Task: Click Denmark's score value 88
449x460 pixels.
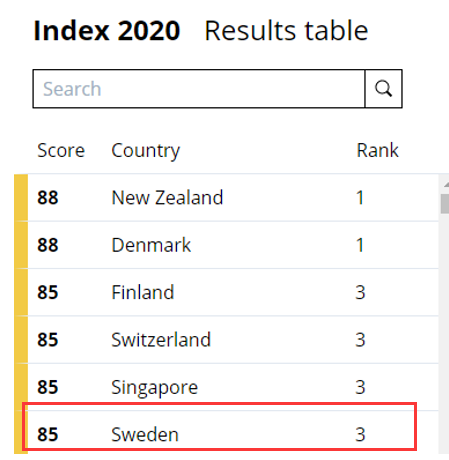Action: tap(48, 245)
